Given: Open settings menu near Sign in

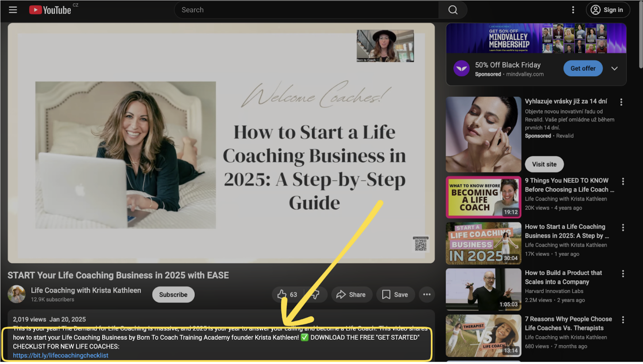Looking at the screenshot, I should click(x=573, y=10).
